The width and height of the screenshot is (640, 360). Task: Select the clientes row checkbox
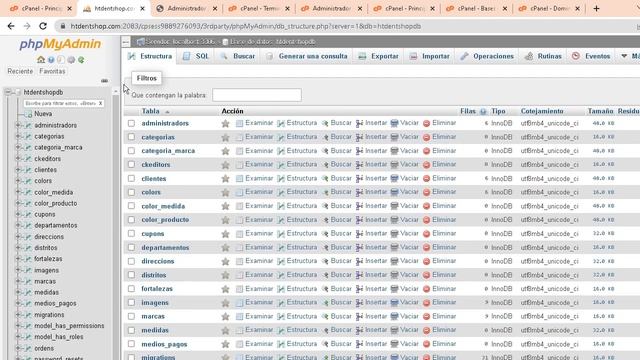131,178
